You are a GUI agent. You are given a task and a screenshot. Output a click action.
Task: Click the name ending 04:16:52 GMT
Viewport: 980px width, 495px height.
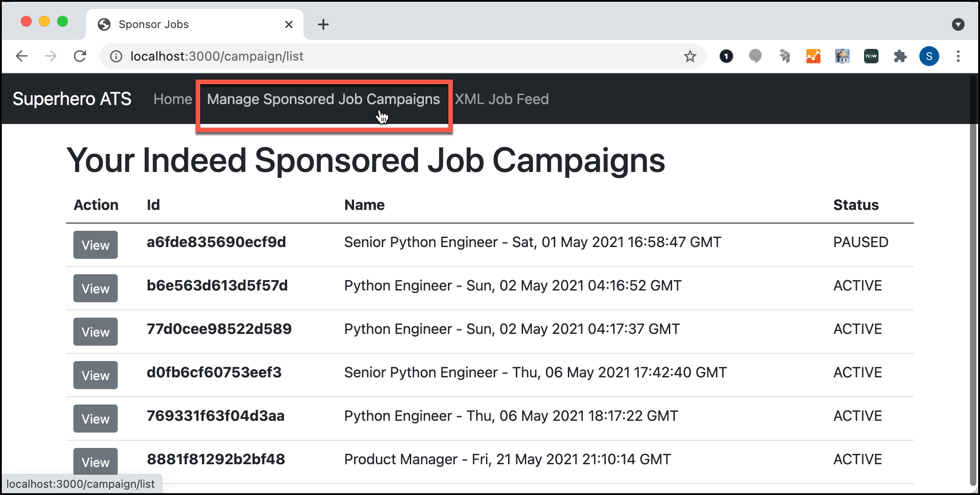[x=513, y=286]
